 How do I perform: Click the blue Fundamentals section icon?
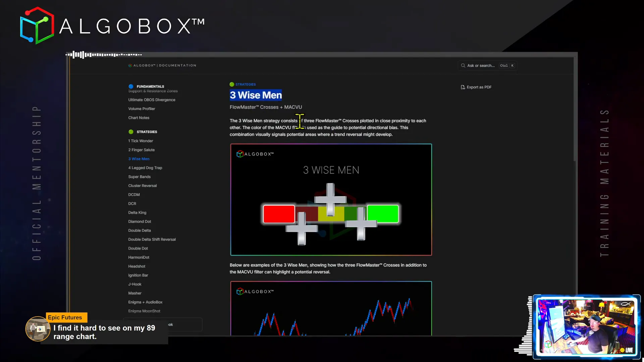(131, 86)
